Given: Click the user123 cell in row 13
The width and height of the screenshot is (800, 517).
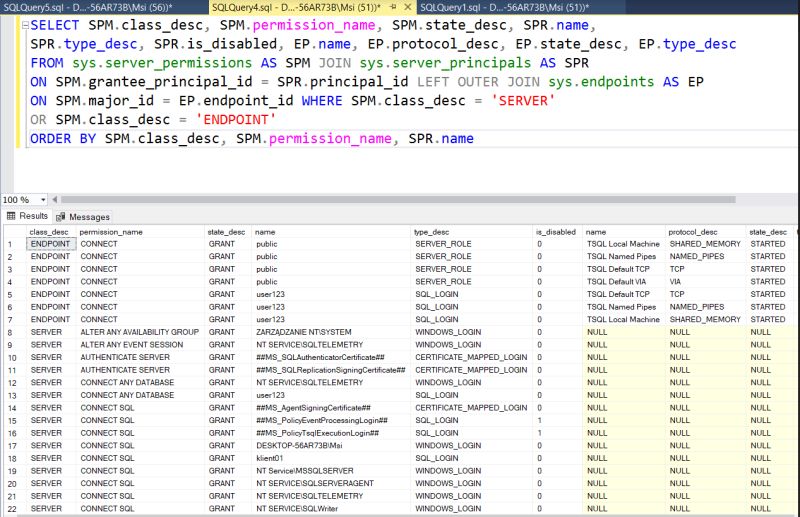Looking at the screenshot, I should (331, 395).
